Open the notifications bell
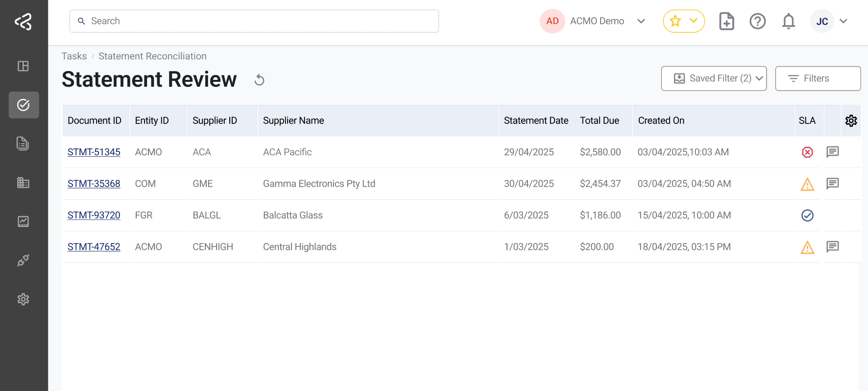 (789, 22)
